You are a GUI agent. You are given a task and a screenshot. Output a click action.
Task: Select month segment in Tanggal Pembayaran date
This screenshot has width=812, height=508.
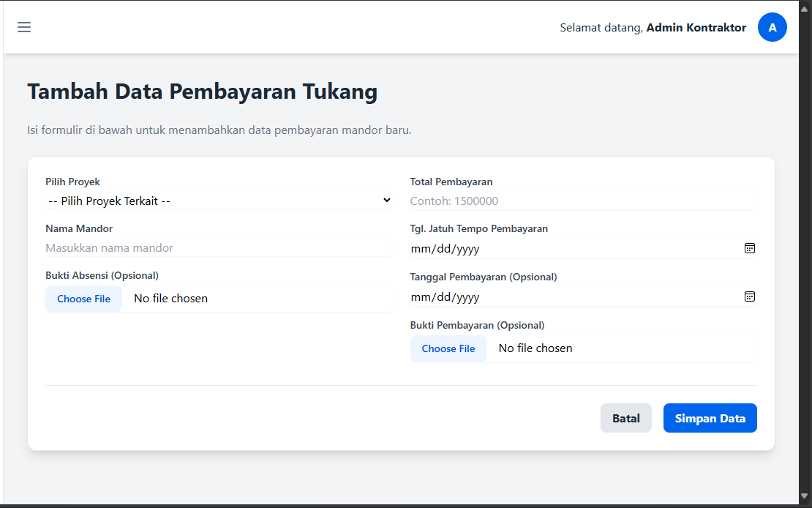coord(420,297)
